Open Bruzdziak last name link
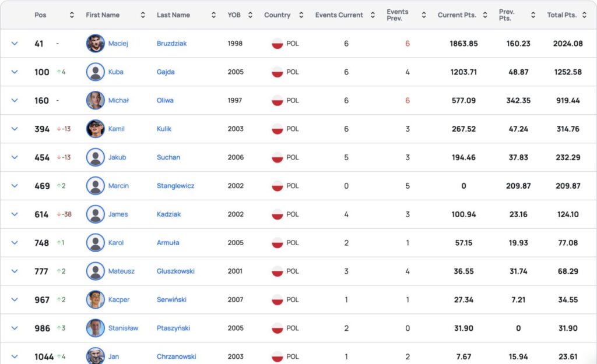Viewport: 597px width, 364px height. (171, 44)
